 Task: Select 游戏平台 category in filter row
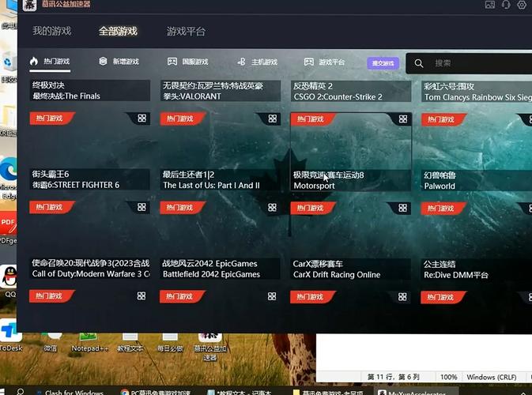(x=324, y=62)
